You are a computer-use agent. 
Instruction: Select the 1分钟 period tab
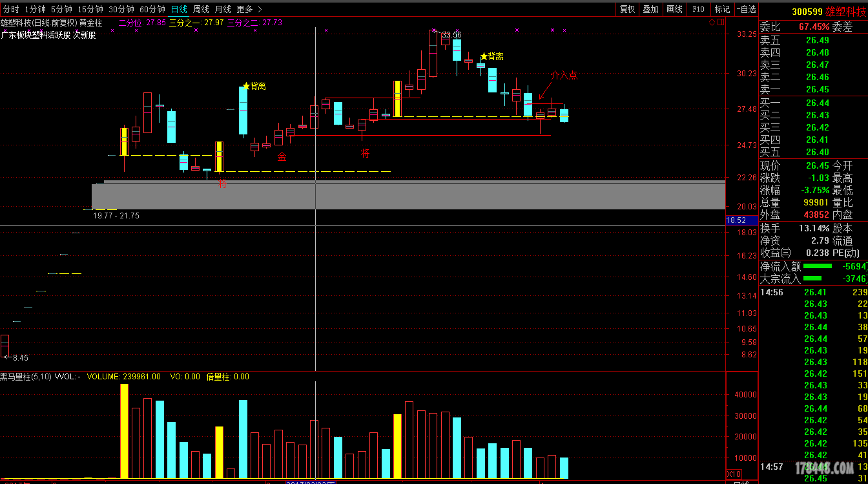(35, 9)
